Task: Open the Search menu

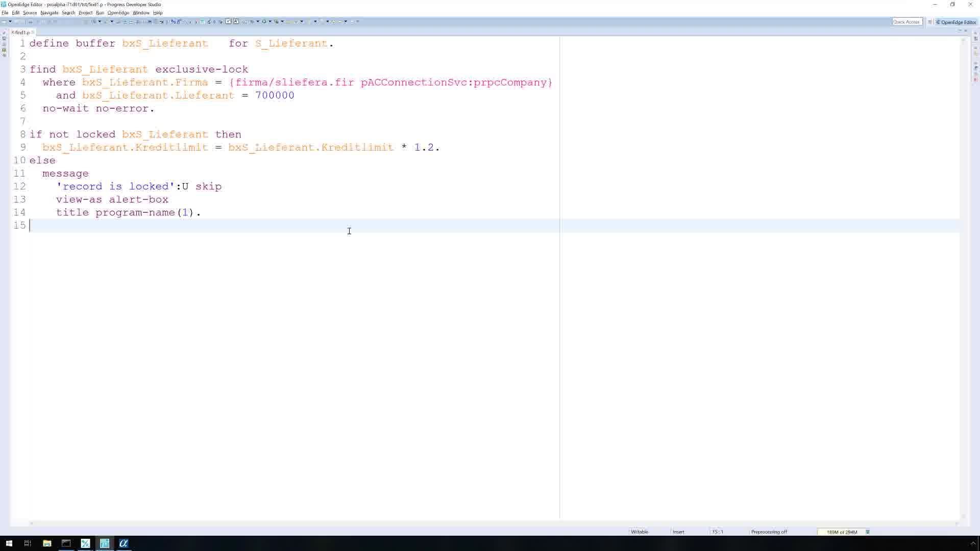Action: coord(68,13)
